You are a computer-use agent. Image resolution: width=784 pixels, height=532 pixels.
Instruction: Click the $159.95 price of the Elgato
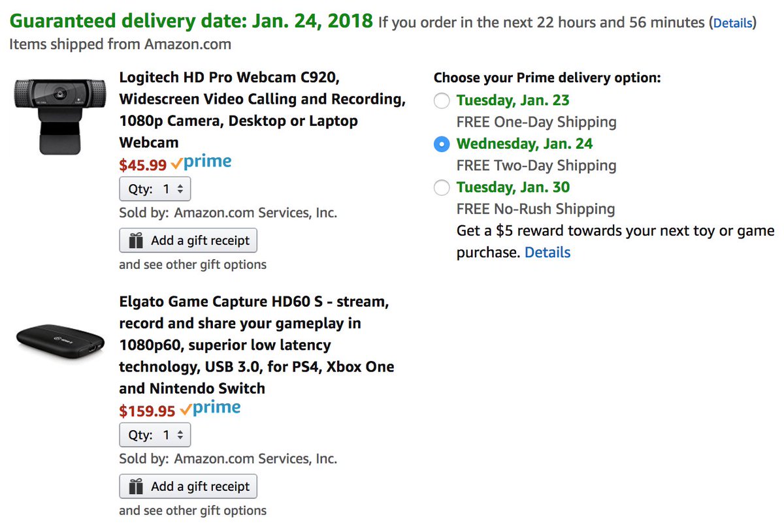click(147, 411)
